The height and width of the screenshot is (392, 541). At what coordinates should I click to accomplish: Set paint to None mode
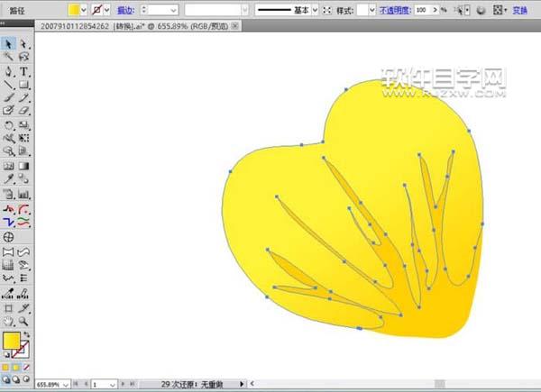click(x=25, y=368)
